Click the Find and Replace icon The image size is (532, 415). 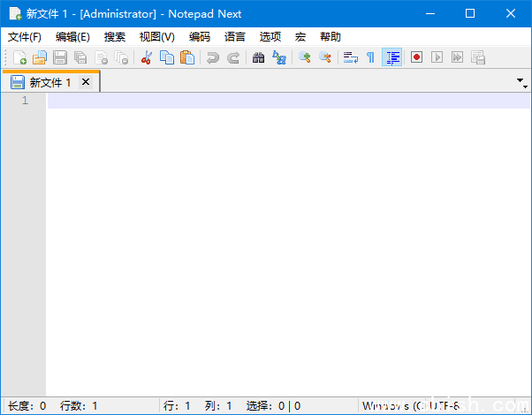coord(279,57)
